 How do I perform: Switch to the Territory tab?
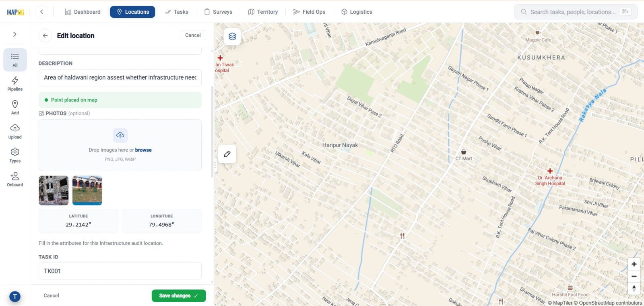(x=263, y=12)
